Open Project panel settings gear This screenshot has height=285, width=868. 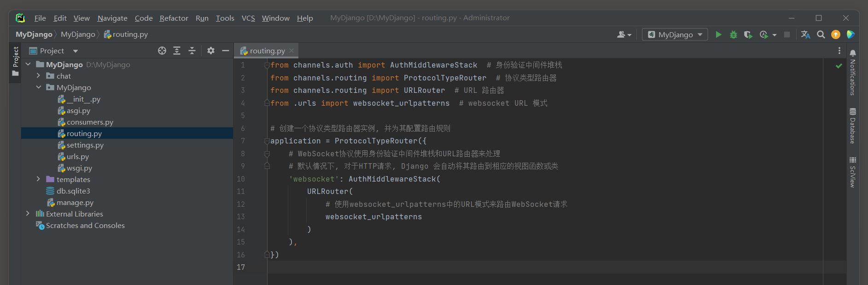point(210,51)
